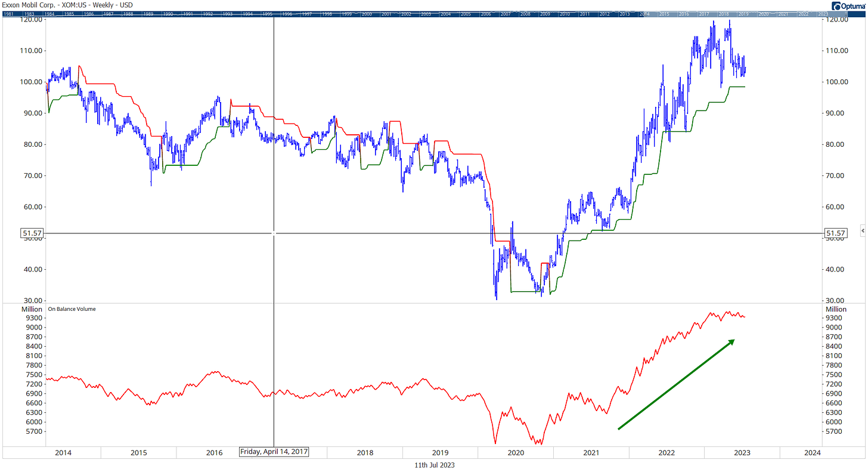Image resolution: width=868 pixels, height=472 pixels.
Task: Click the 51.57 price marker on right axis
Action: pos(836,233)
